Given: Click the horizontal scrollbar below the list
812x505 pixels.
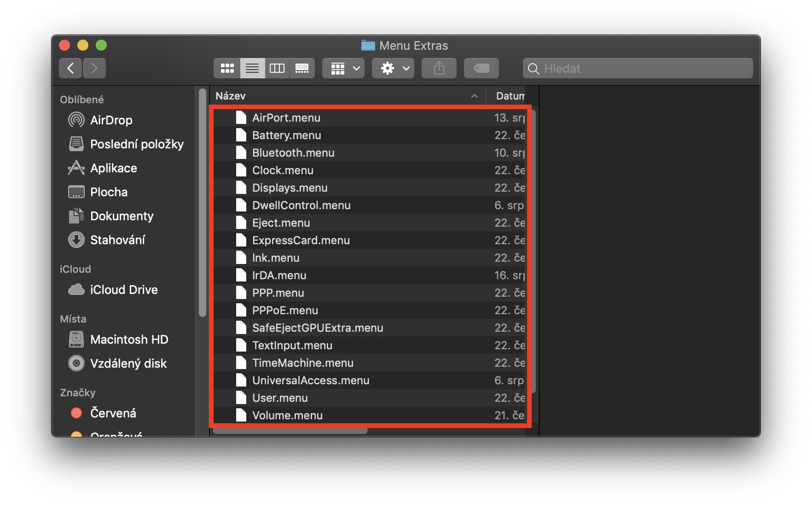Looking at the screenshot, I should [290, 431].
